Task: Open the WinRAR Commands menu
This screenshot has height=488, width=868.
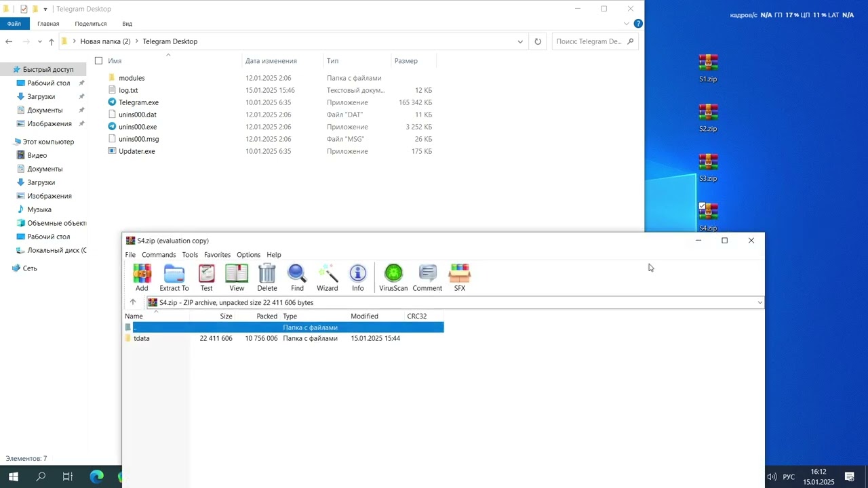Action: (x=159, y=255)
